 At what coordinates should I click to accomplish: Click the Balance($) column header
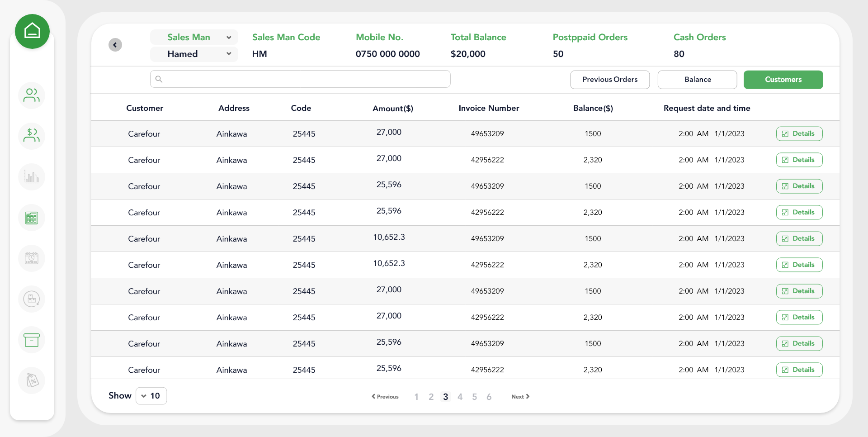pyautogui.click(x=593, y=108)
